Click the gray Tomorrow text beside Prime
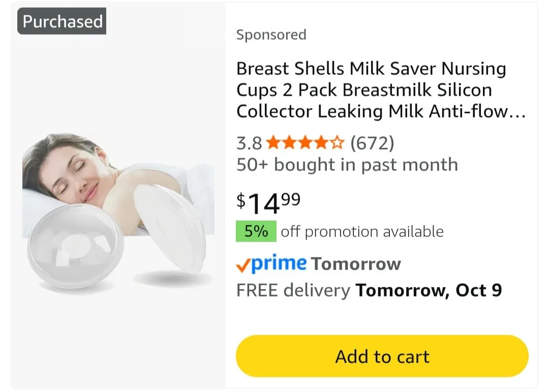 [x=356, y=264]
